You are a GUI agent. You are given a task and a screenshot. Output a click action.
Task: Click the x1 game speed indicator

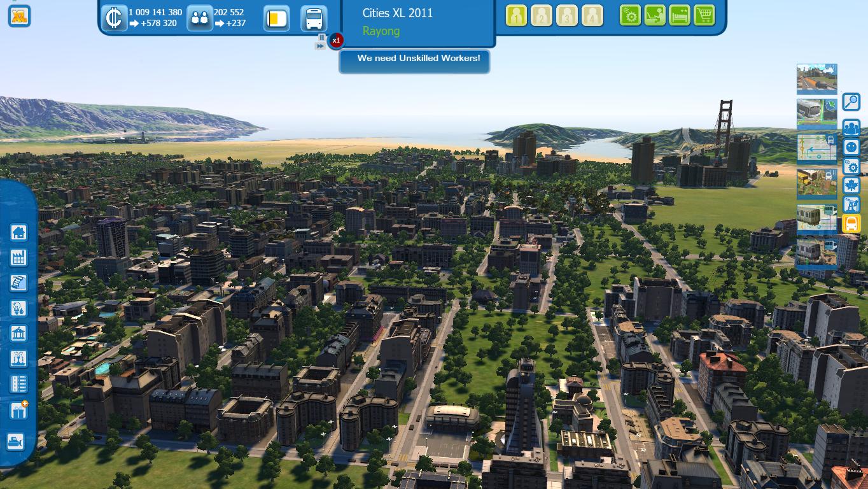(336, 40)
